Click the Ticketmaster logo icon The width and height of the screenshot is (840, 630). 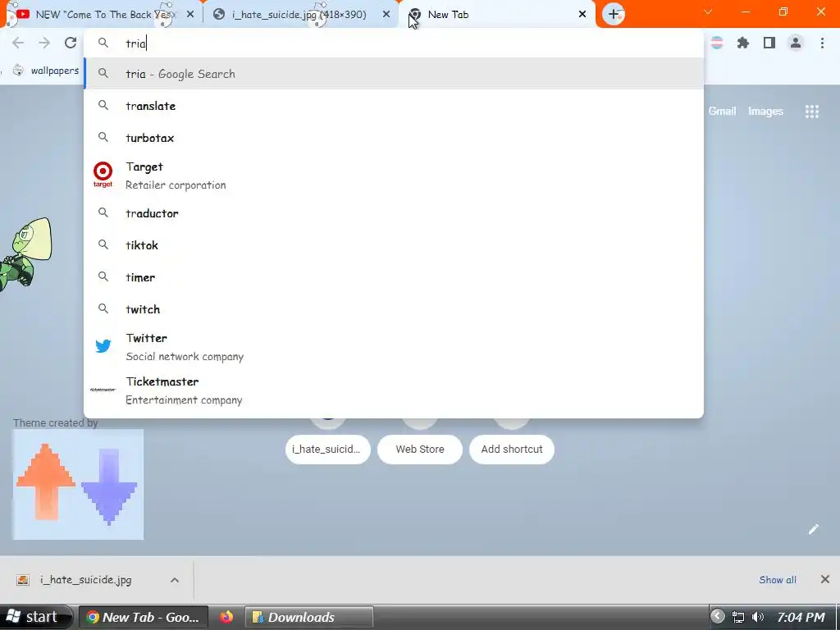click(x=103, y=390)
